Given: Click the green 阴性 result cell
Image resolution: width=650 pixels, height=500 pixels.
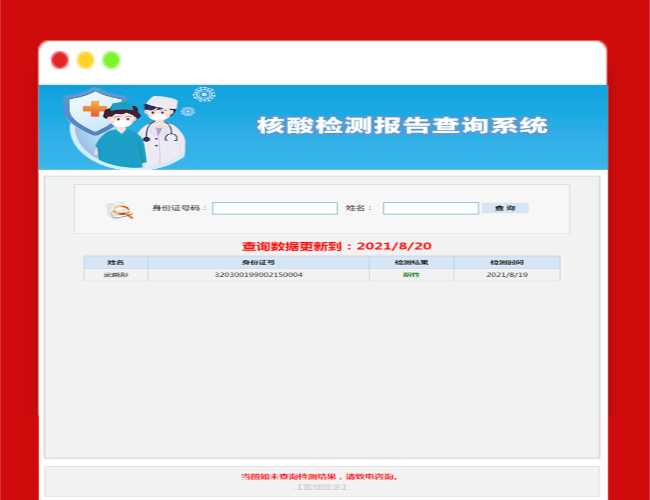Looking at the screenshot, I should [411, 274].
